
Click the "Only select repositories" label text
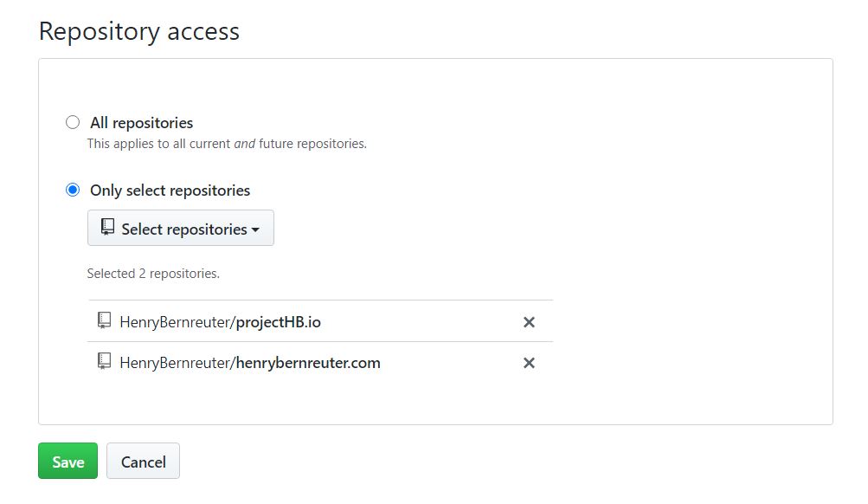(x=170, y=191)
